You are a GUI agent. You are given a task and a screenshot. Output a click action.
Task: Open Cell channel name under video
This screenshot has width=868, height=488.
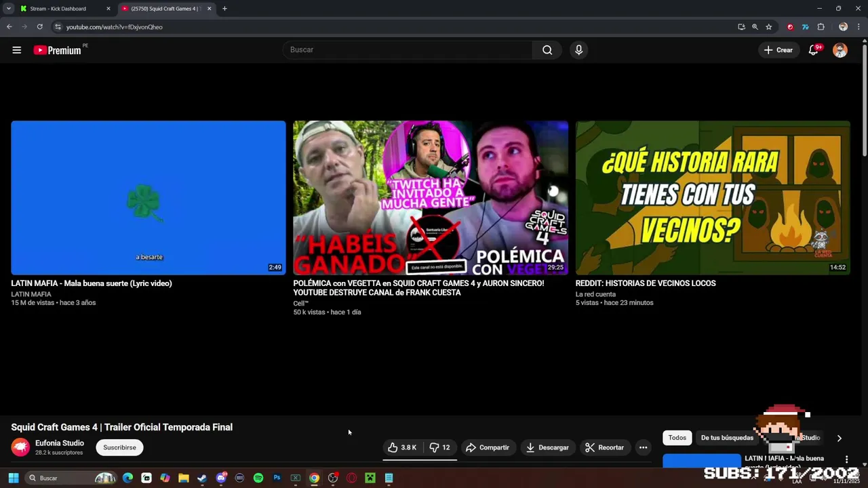tap(301, 304)
